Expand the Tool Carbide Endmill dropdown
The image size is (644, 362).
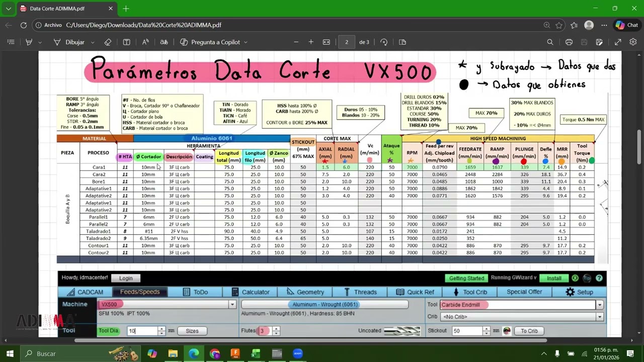[599, 305]
